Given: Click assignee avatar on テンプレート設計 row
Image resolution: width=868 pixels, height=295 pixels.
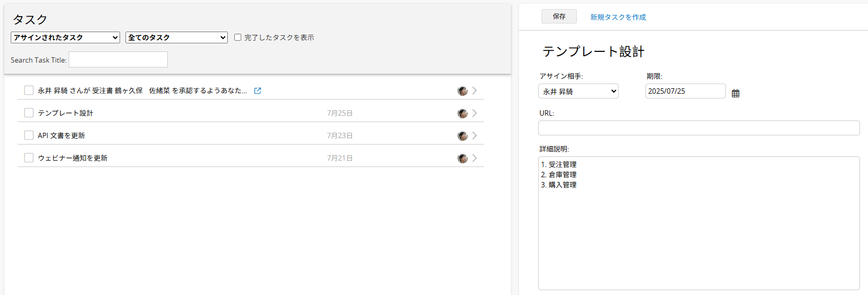Looking at the screenshot, I should [x=463, y=114].
